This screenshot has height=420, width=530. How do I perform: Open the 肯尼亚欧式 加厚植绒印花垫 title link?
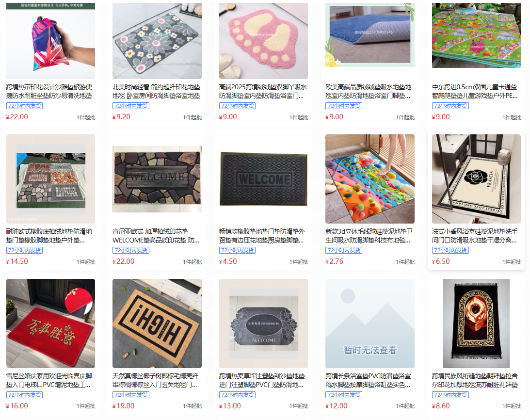tap(156, 236)
